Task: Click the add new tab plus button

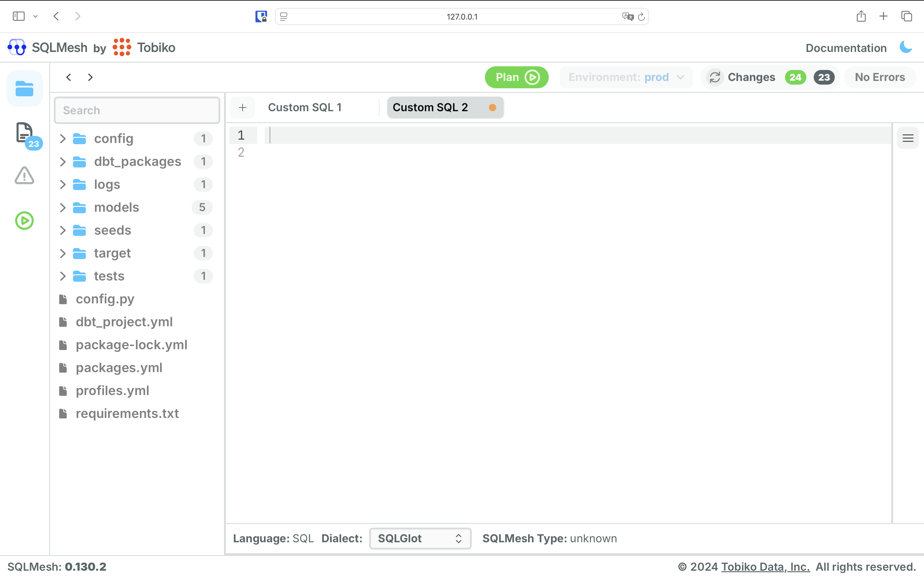Action: coord(242,107)
